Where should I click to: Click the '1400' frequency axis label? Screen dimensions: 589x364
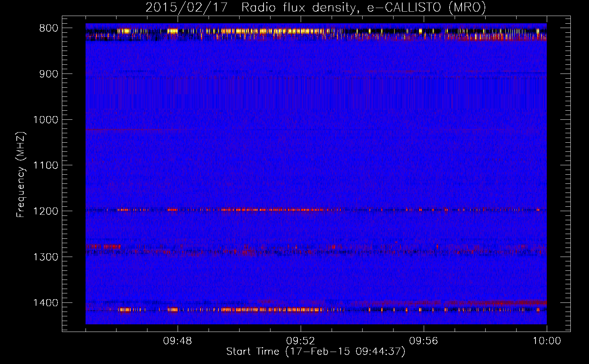pos(46,303)
